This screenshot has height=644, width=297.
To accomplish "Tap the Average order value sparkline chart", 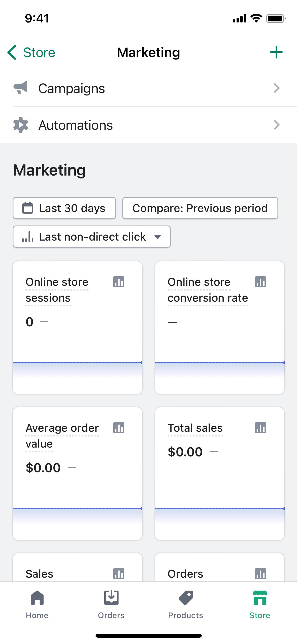I will click(x=78, y=516).
